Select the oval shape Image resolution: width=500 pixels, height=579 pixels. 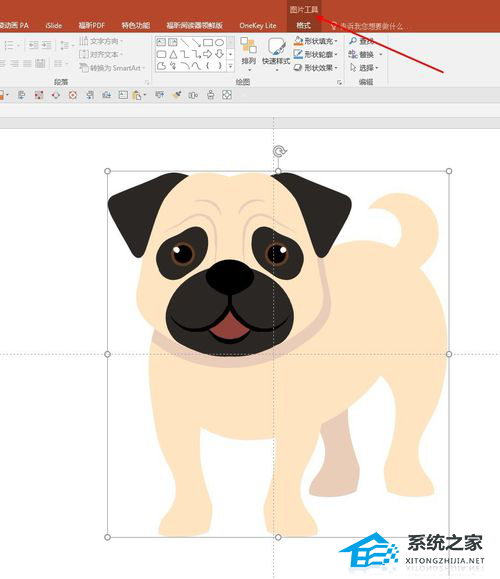pos(219,42)
